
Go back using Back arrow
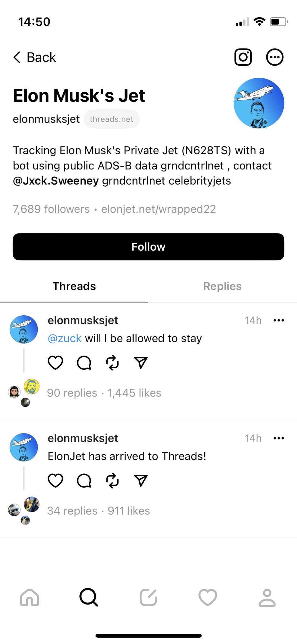tap(35, 57)
